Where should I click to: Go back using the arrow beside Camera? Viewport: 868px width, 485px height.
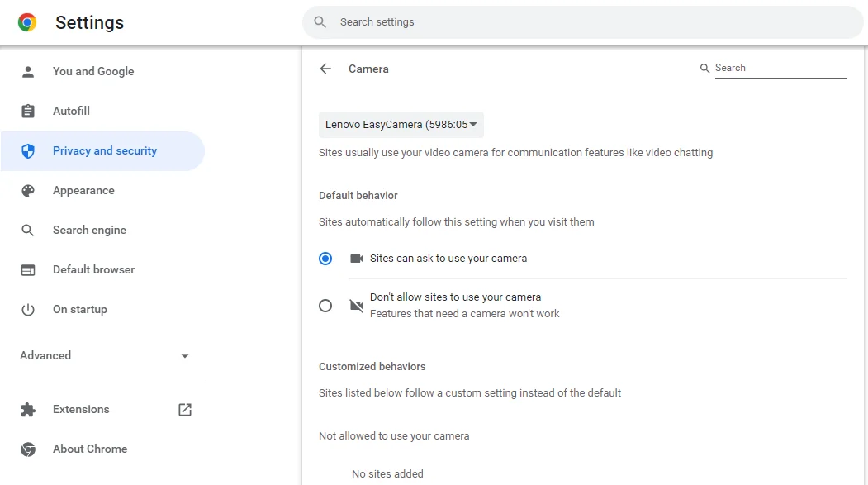pyautogui.click(x=325, y=69)
